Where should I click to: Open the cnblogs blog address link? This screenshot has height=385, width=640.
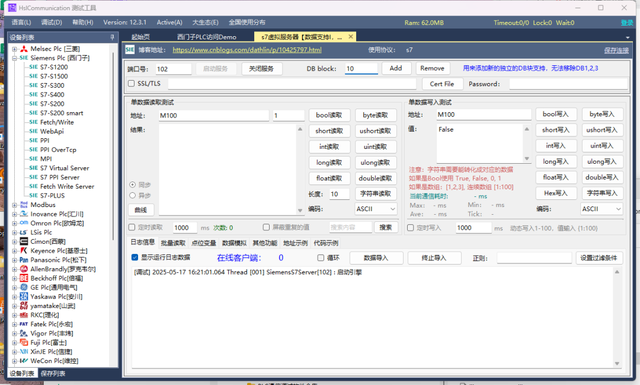247,50
